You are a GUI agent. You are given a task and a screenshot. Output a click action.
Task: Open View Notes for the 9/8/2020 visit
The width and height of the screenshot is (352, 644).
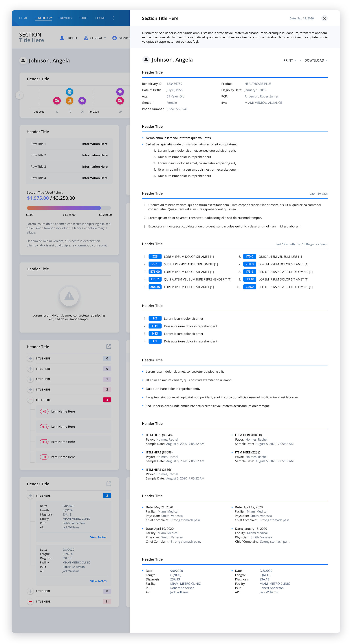[98, 537]
